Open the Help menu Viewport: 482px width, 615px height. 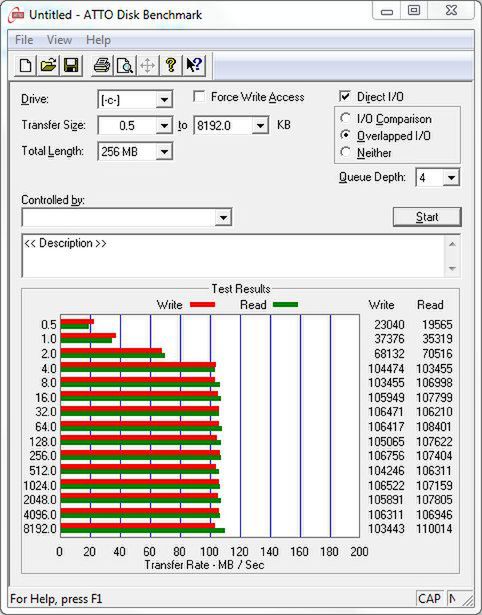(98, 40)
